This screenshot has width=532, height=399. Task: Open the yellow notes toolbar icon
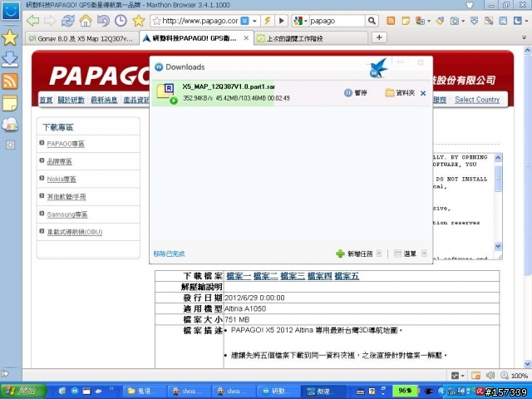(x=406, y=21)
